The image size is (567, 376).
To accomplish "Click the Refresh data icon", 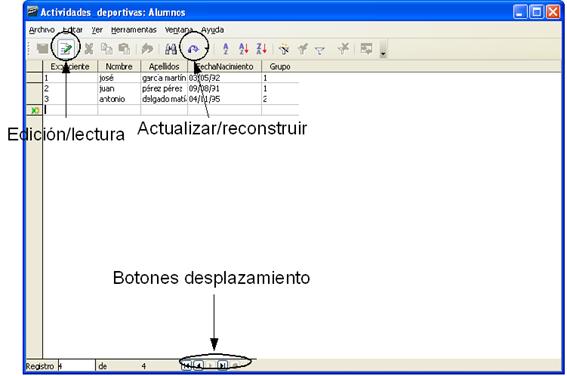I will click(x=193, y=48).
